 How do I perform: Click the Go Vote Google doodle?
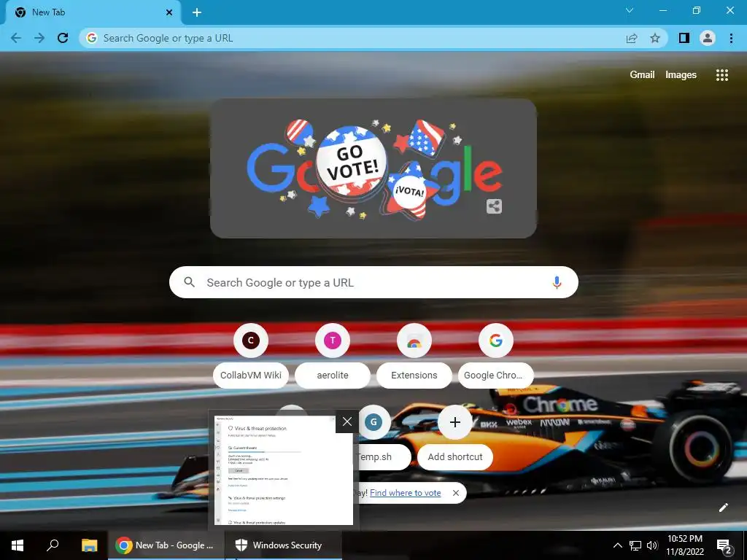373,169
